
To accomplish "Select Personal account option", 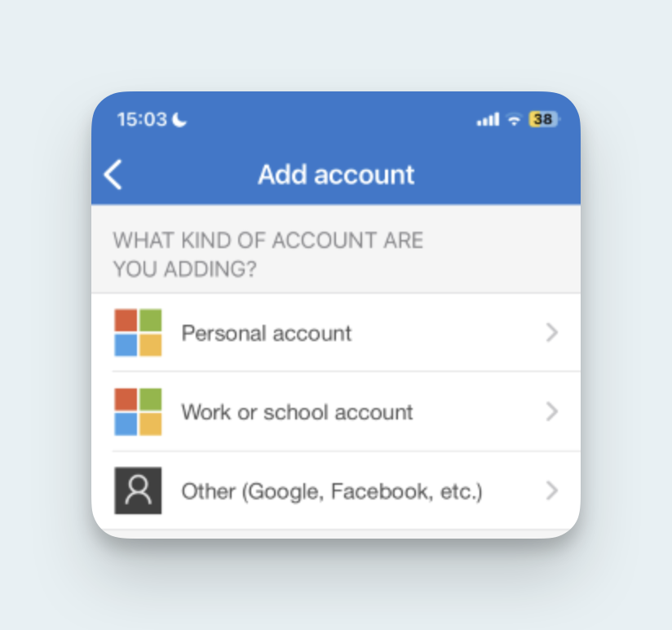I will pos(336,333).
